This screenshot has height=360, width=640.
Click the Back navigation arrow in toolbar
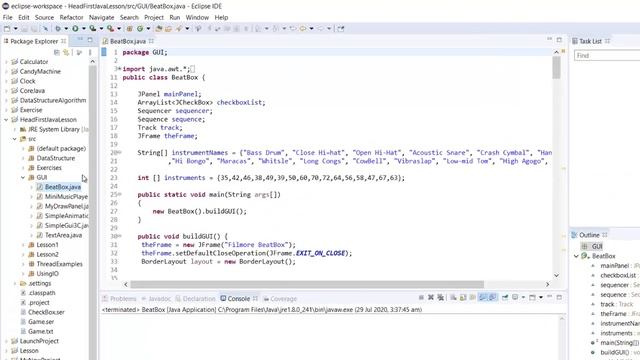[302, 29]
